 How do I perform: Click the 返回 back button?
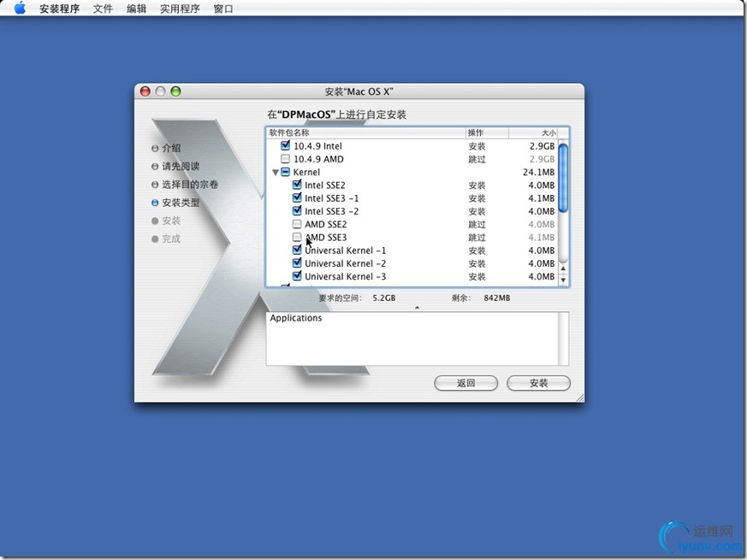(466, 383)
